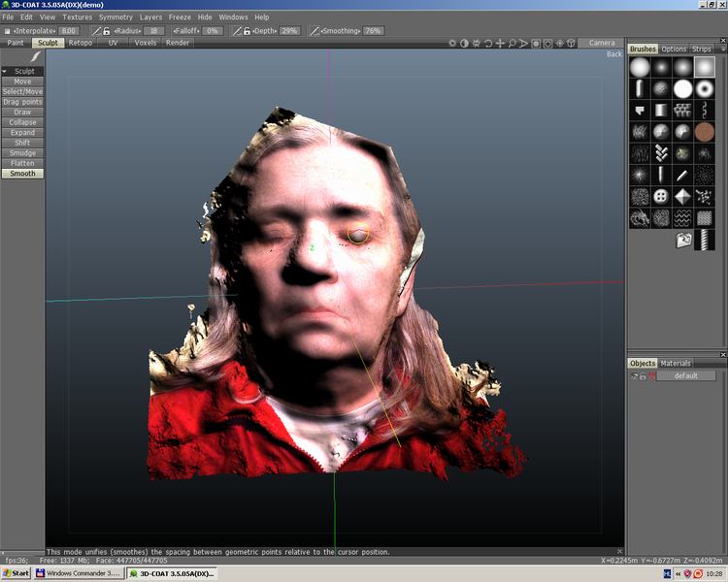The height and width of the screenshot is (582, 728).
Task: Collapse the Sculpt tools section header
Action: click(x=22, y=71)
